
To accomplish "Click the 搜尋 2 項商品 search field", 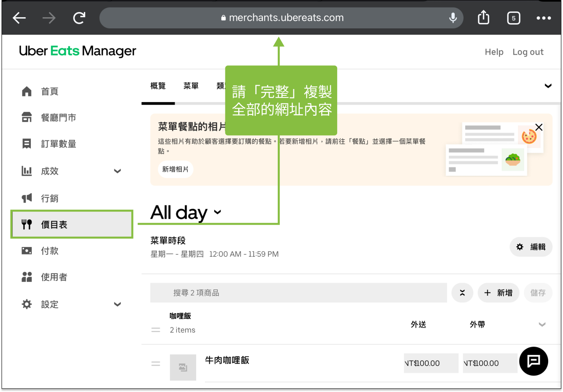I will tap(298, 293).
